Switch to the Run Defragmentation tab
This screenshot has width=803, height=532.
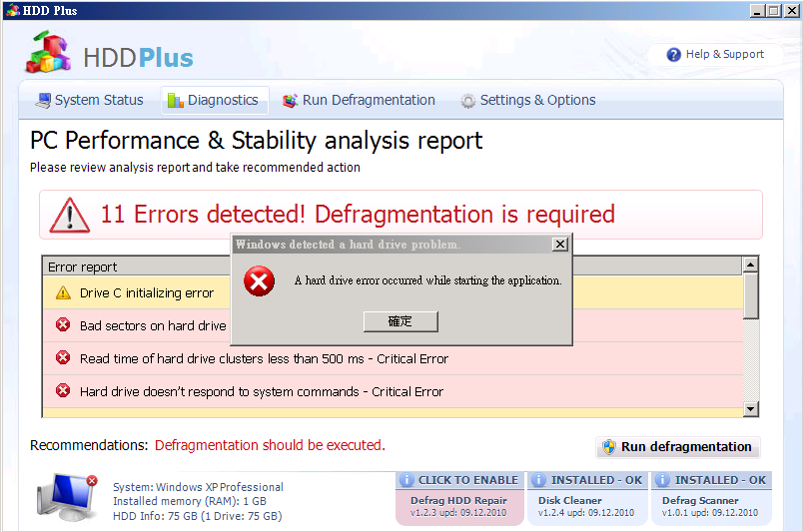[x=359, y=101]
